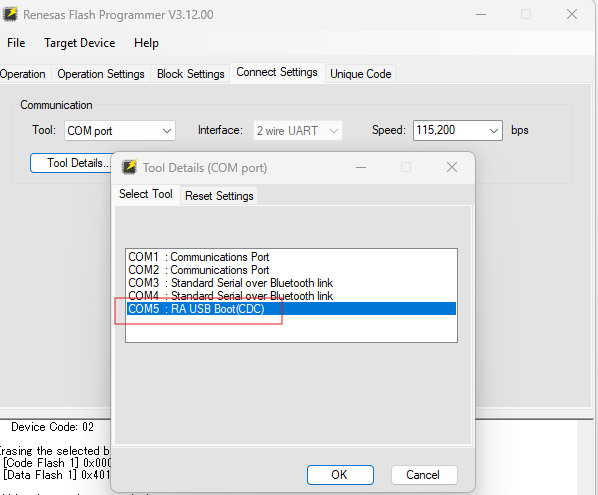
Task: Switch to the Operation Settings tab
Action: point(101,74)
